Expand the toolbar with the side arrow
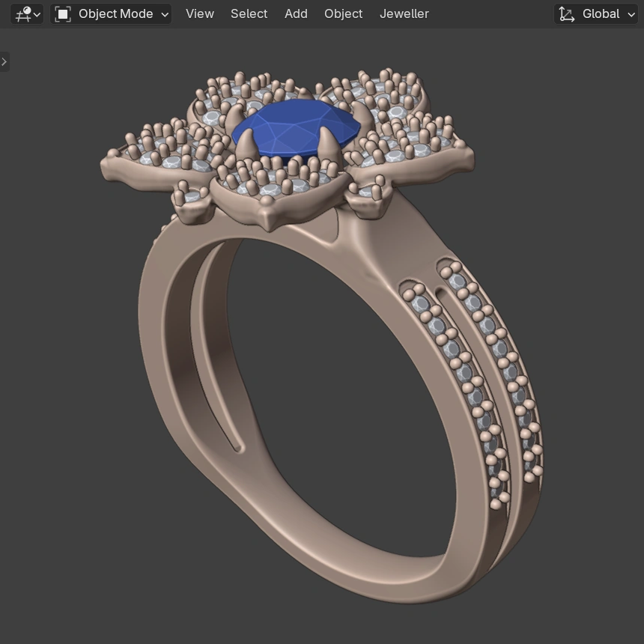Image resolution: width=644 pixels, height=644 pixels. pyautogui.click(x=4, y=62)
